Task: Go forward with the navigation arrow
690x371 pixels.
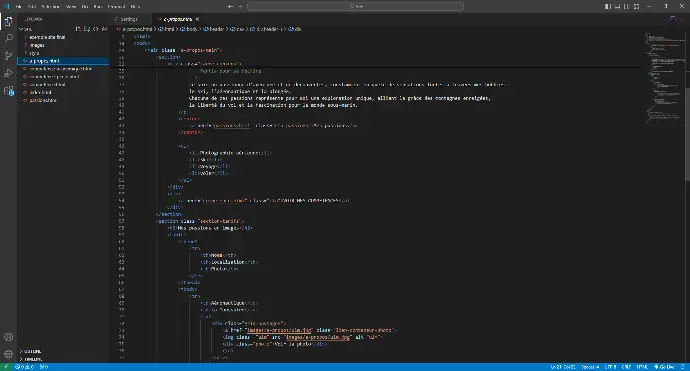Action: pyautogui.click(x=240, y=6)
